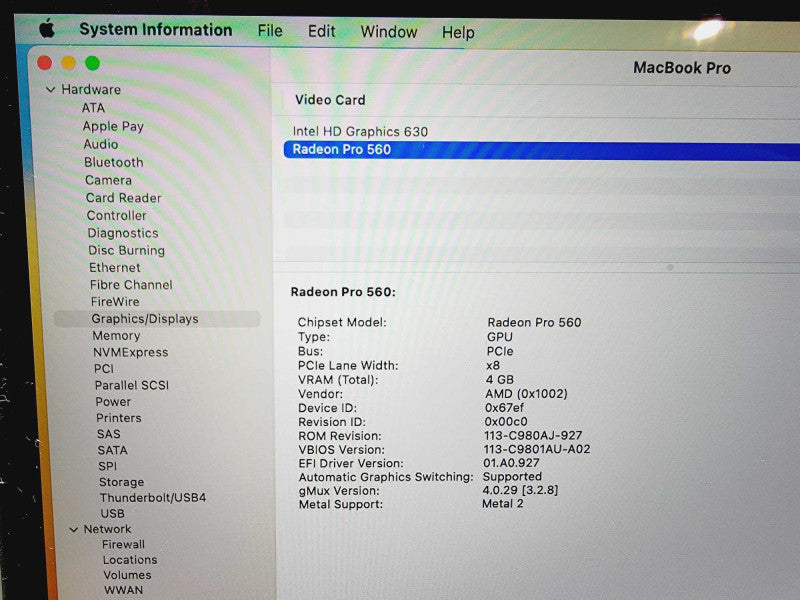Click the pane divider grab handle
The image size is (800, 600).
[x=670, y=267]
